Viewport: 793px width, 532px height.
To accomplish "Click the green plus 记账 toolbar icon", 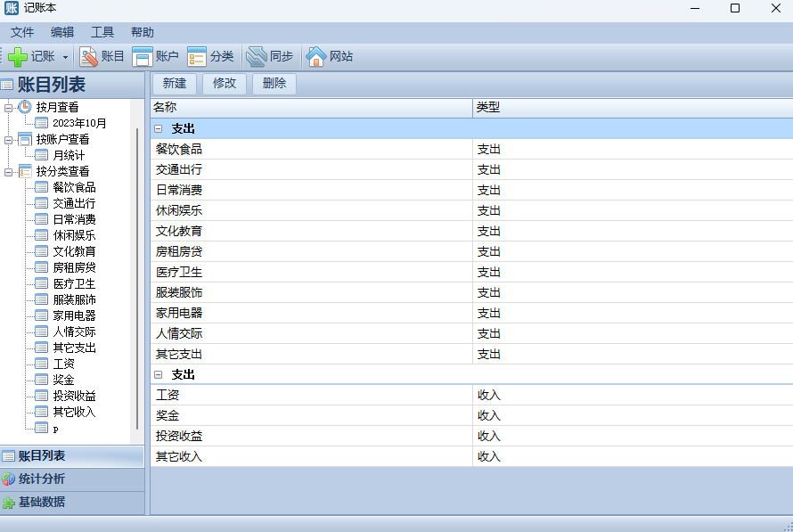I will [19, 57].
